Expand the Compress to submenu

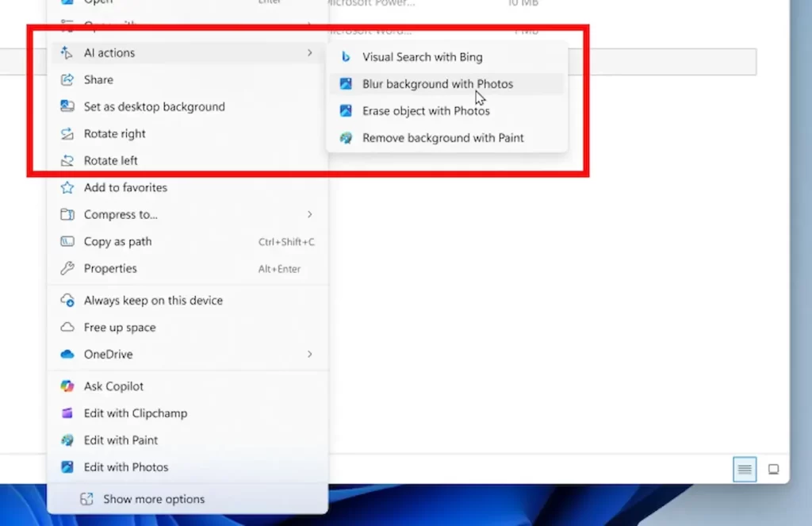point(309,214)
